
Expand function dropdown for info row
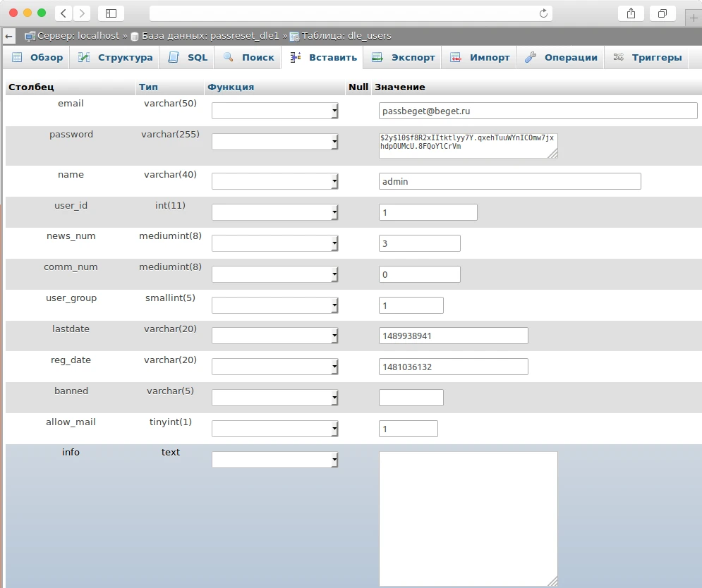275,460
